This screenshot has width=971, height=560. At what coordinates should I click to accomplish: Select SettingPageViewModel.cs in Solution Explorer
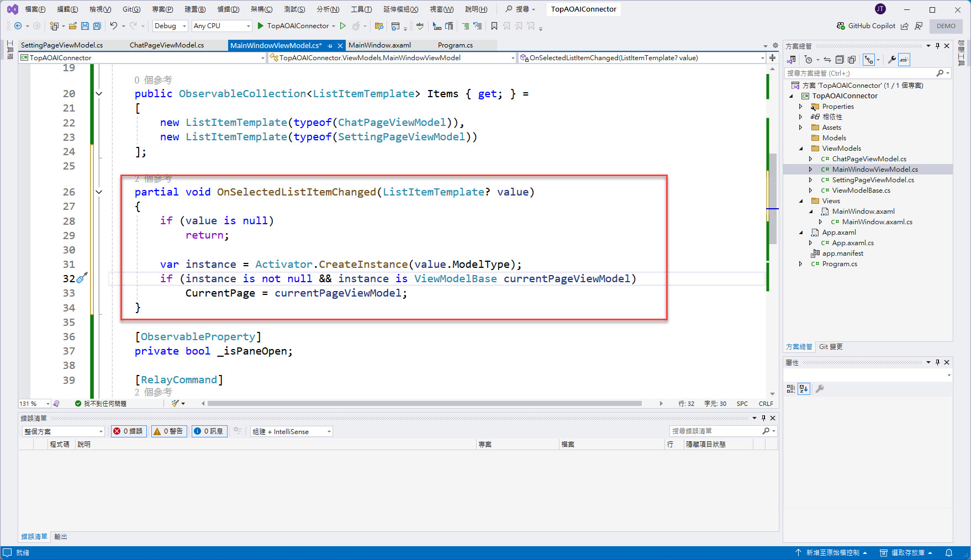click(x=873, y=180)
